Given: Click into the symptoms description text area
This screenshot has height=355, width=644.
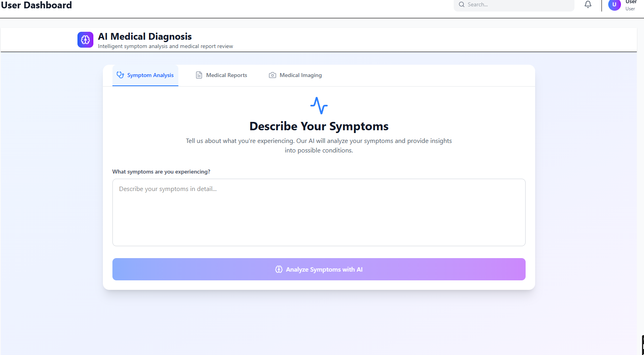Looking at the screenshot, I should 319,212.
